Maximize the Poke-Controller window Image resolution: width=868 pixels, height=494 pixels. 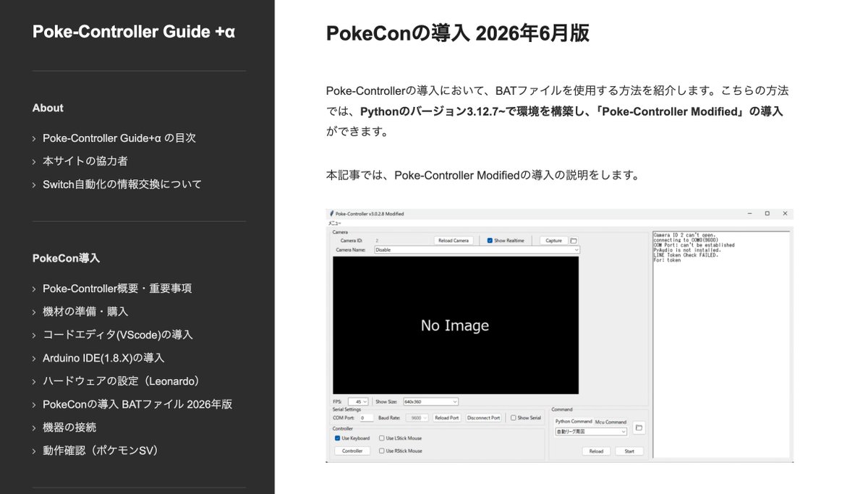767,214
